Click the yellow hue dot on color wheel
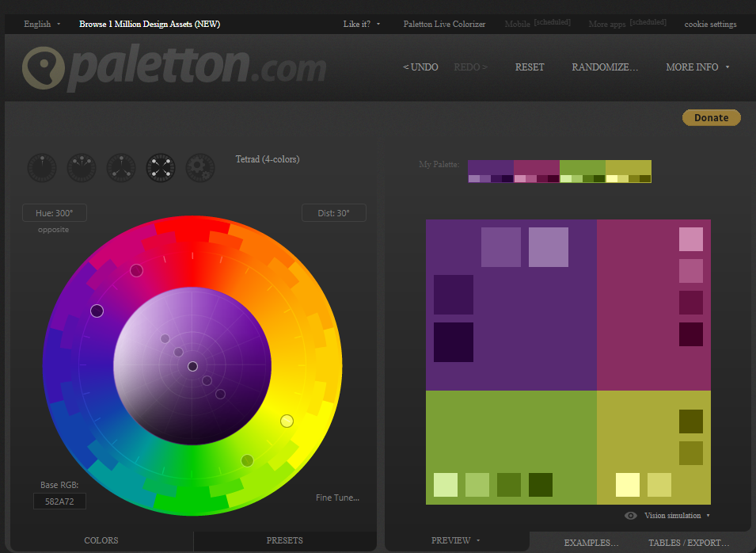This screenshot has height=553, width=756. click(x=287, y=421)
